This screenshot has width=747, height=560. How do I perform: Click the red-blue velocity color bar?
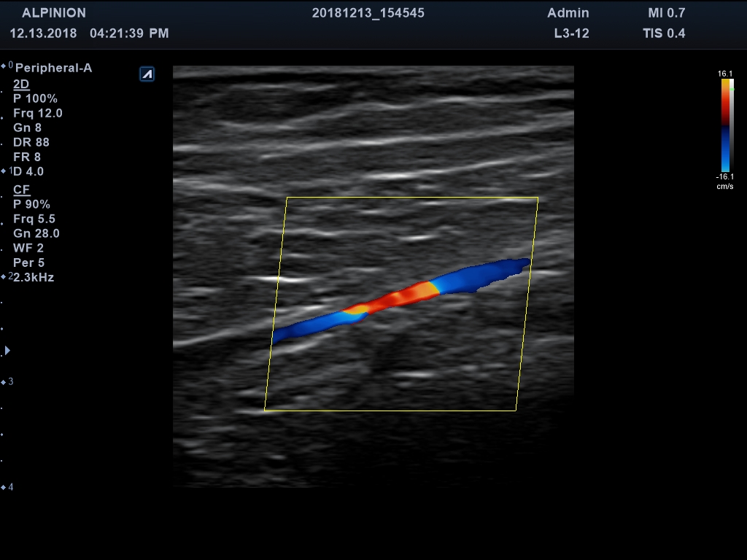point(726,124)
